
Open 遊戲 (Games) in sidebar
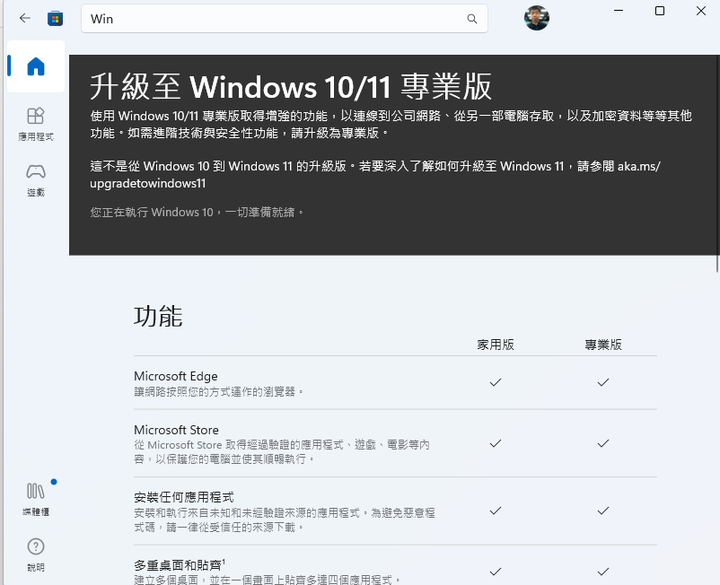click(36, 180)
